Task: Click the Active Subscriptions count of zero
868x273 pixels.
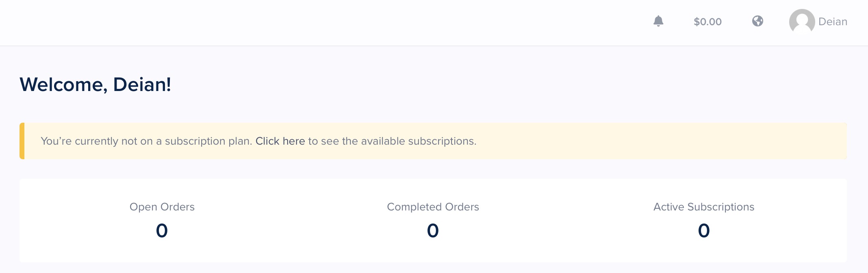Action: click(x=704, y=231)
